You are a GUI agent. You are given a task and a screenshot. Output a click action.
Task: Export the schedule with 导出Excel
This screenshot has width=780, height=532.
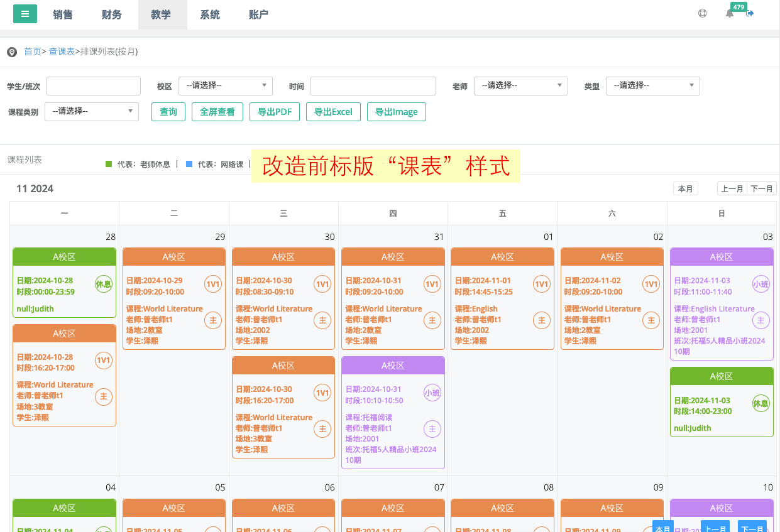tap(333, 112)
